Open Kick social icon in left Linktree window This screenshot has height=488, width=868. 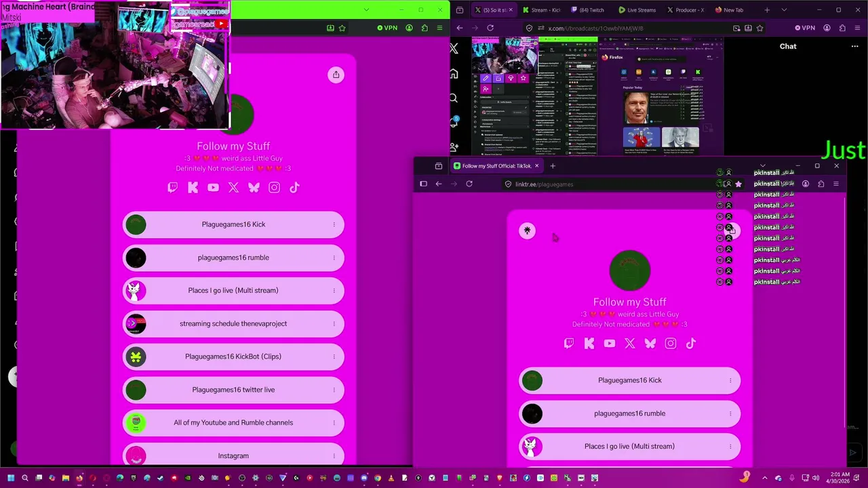click(x=193, y=188)
